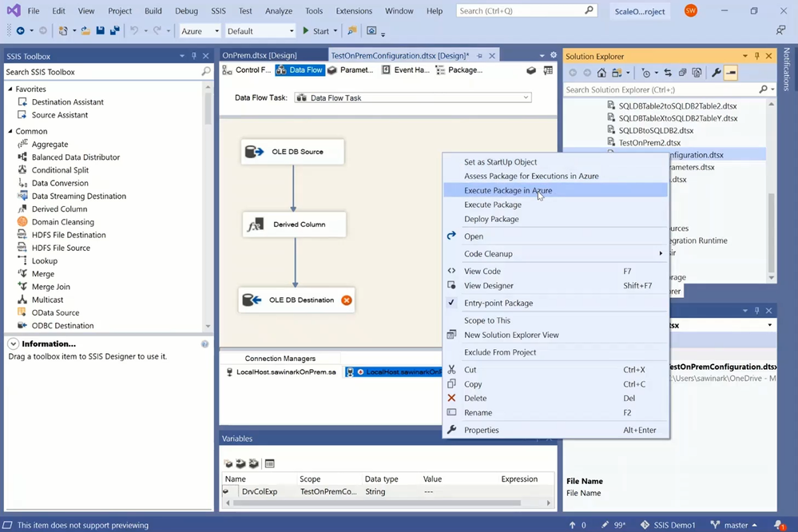
Task: Pin the SSIS Toolbox panel
Action: [194, 56]
